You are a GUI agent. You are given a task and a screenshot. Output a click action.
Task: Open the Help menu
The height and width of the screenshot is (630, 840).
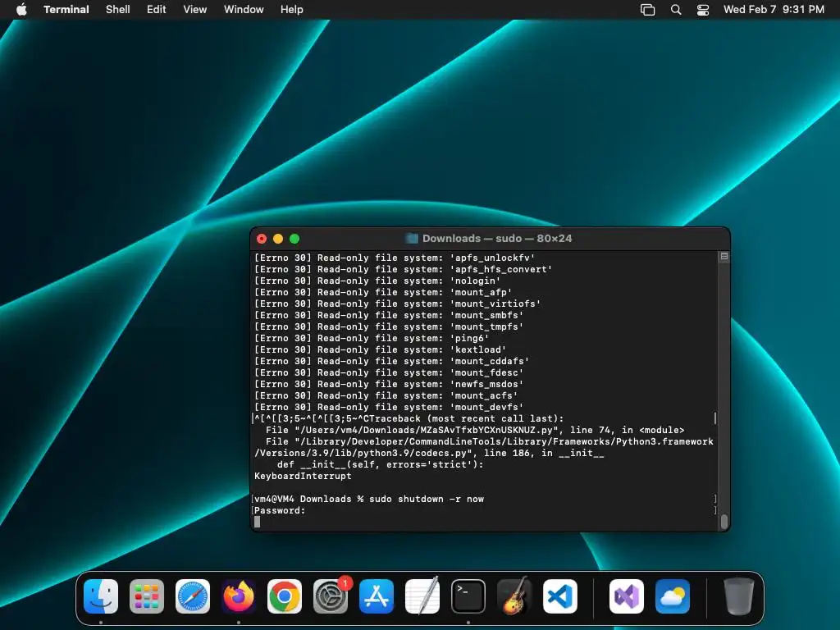click(292, 10)
